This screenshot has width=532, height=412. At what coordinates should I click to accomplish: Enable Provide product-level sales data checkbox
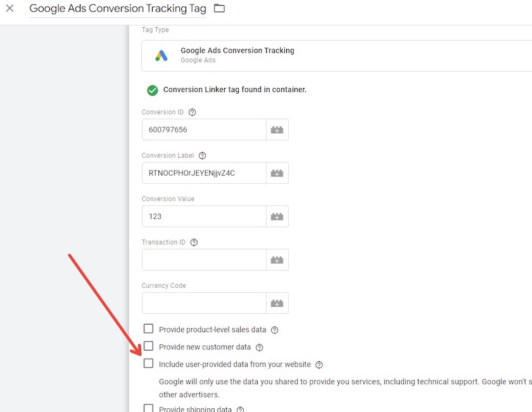coord(149,329)
